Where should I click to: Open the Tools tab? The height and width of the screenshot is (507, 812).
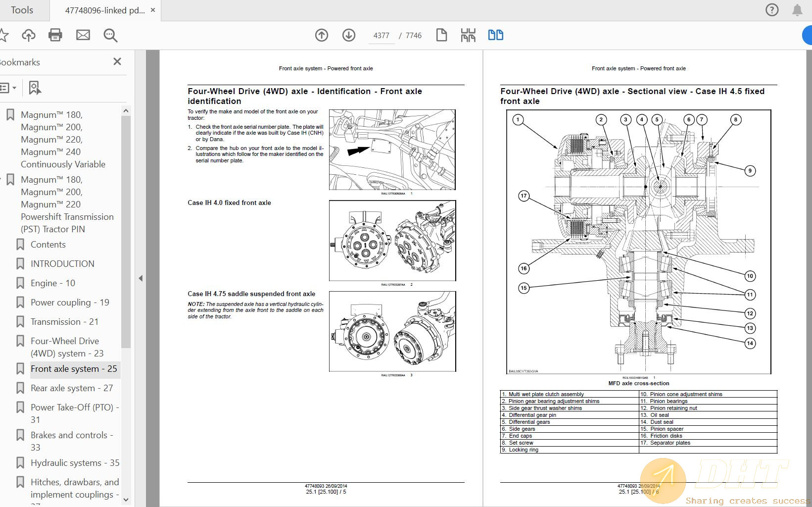pyautogui.click(x=22, y=10)
